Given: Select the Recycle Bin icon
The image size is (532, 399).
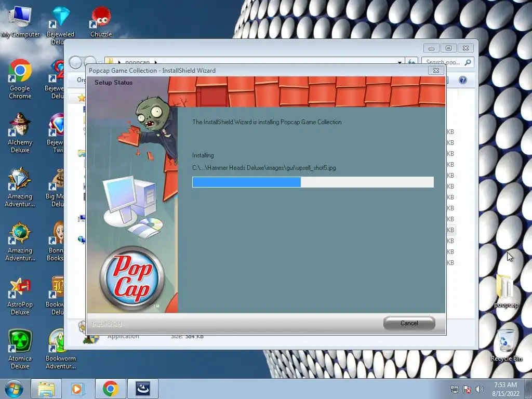Looking at the screenshot, I should pyautogui.click(x=506, y=345).
